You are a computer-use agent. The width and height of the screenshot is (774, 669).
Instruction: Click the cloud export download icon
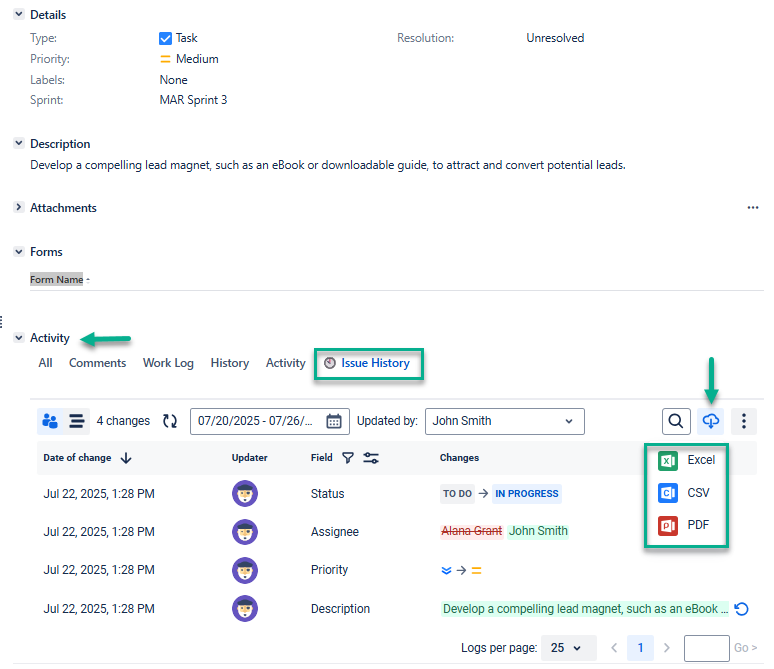710,421
